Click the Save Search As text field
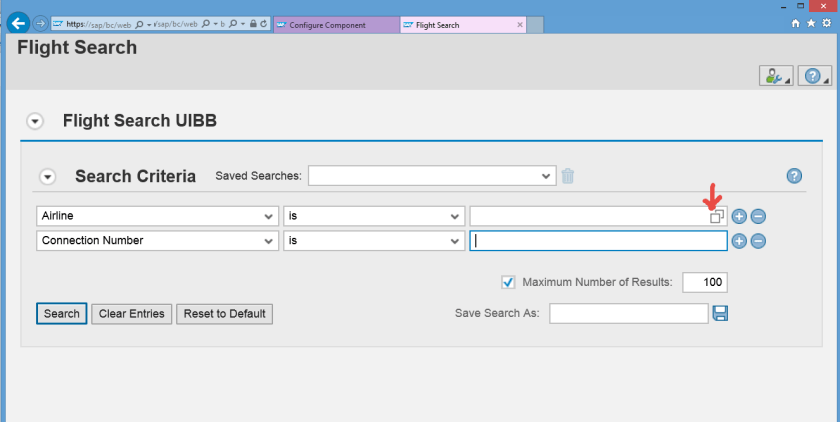The image size is (840, 422). (x=628, y=314)
